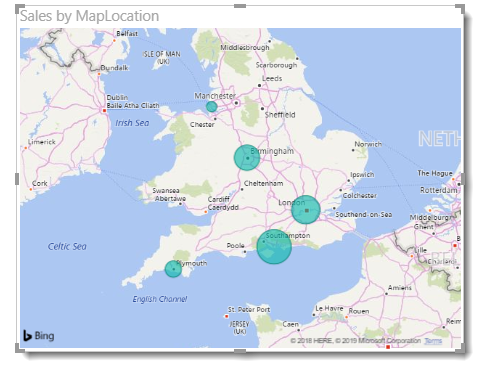This screenshot has height=380, width=499.
Task: Click the top-center resize handle of the visual
Action: (x=240, y=6)
